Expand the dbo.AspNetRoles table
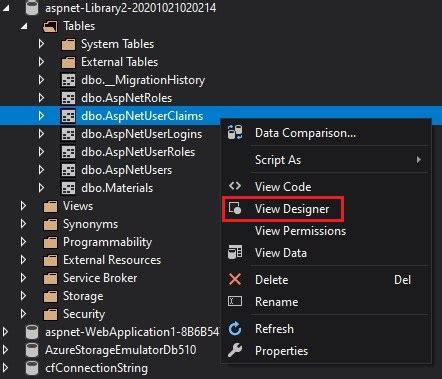 (x=41, y=98)
